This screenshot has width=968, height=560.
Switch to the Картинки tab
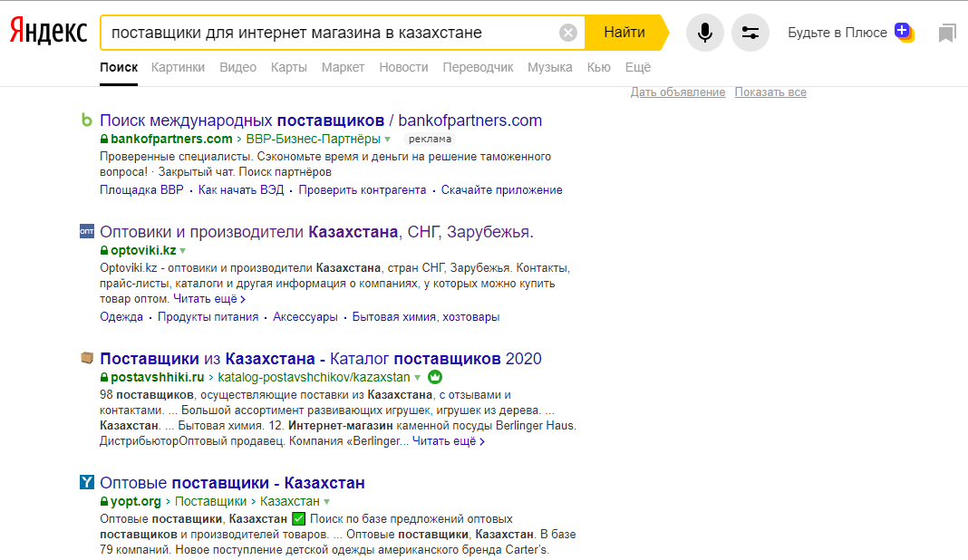click(178, 67)
